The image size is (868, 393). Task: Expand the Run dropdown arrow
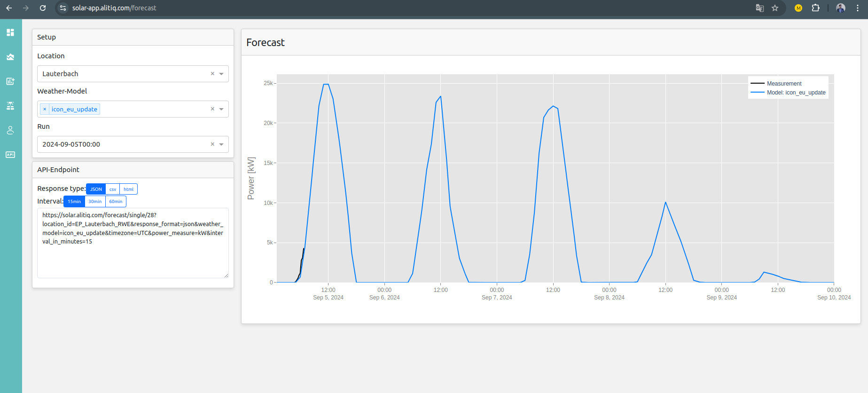(x=221, y=144)
